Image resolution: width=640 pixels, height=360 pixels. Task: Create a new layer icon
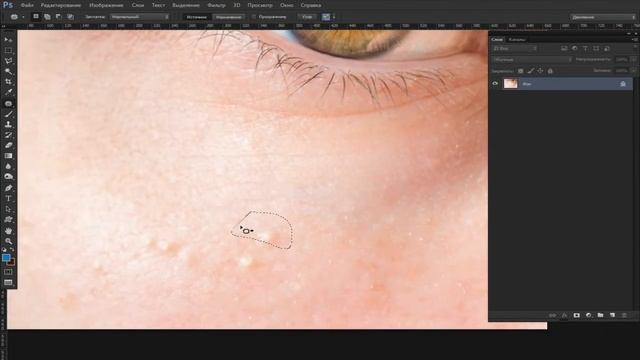612,315
